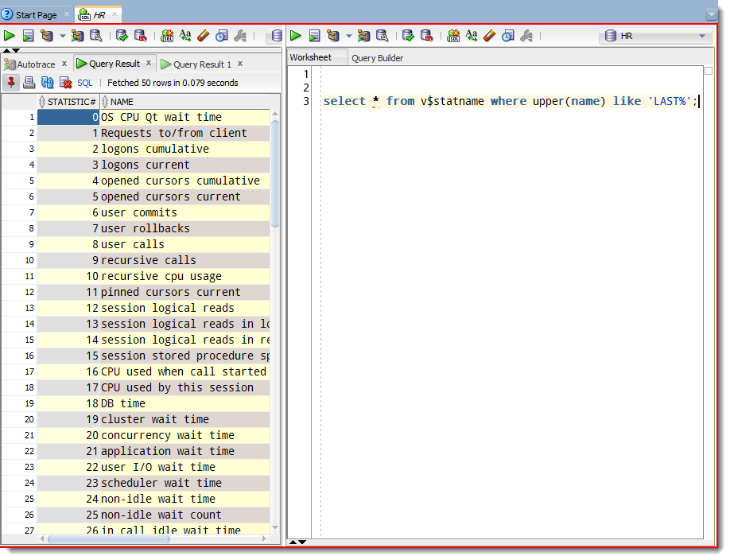Image resolution: width=730 pixels, height=560 pixels.
Task: Click To Upper/Lower/InitCap icon above Query Result 1
Action: click(x=185, y=36)
